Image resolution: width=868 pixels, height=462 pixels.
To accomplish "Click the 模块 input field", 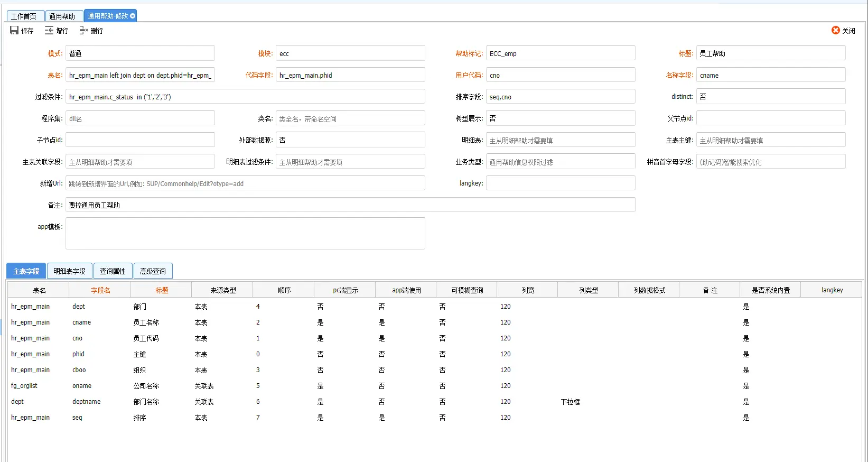I will click(x=350, y=53).
